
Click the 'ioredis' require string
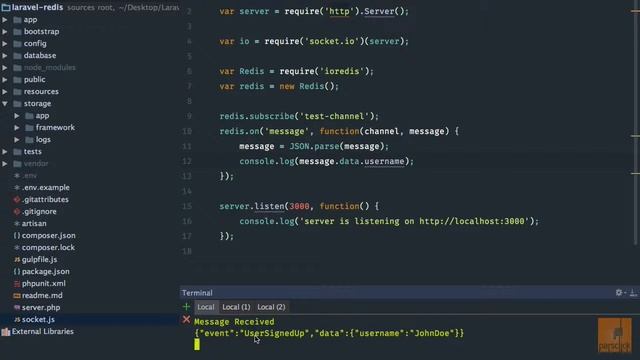(x=342, y=71)
